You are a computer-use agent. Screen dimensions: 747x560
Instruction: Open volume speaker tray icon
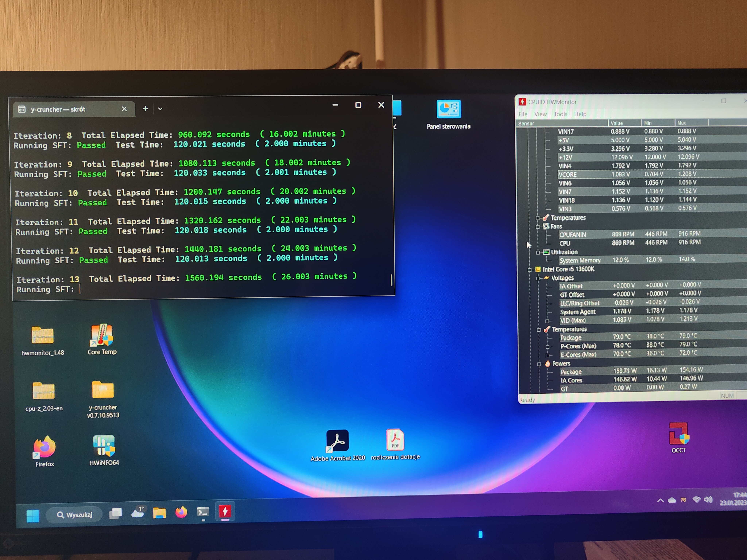[x=708, y=499]
